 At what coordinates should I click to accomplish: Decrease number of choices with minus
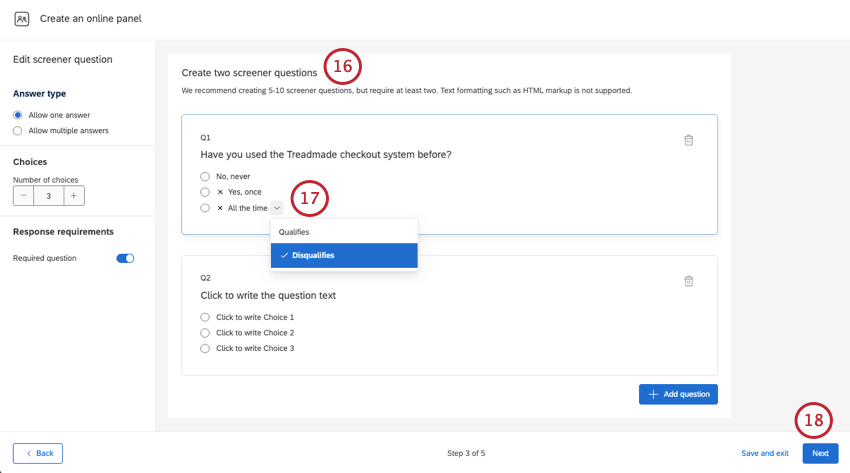[x=24, y=196]
